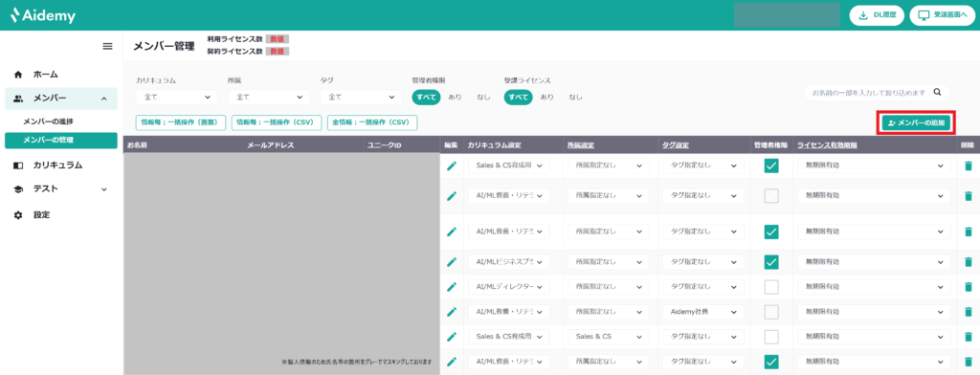This screenshot has width=980, height=375.
Task: Click the Aidemy logo
Action: point(42,16)
